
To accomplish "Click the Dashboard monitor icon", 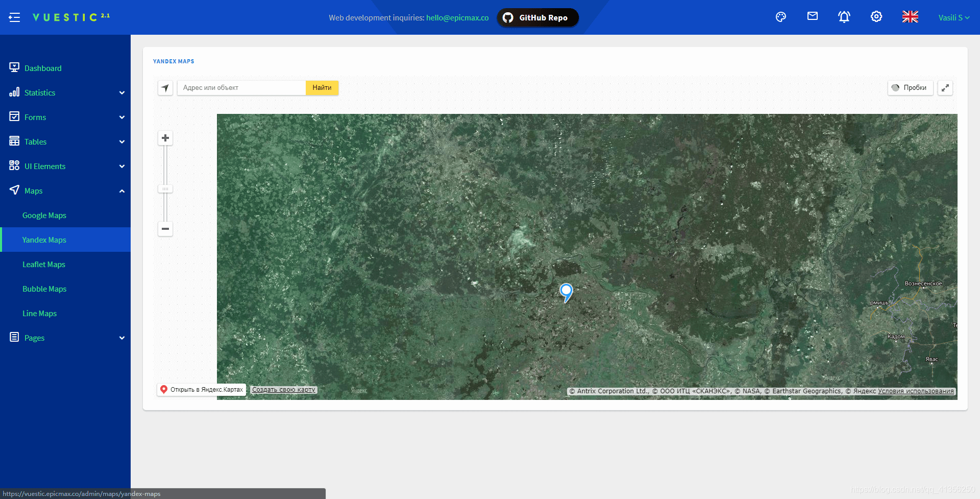I will coord(14,67).
